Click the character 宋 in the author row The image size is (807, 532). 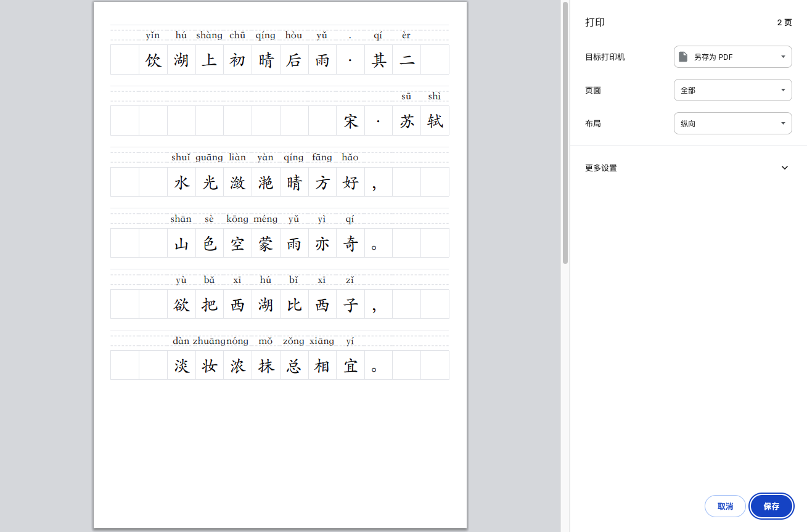[x=351, y=121]
